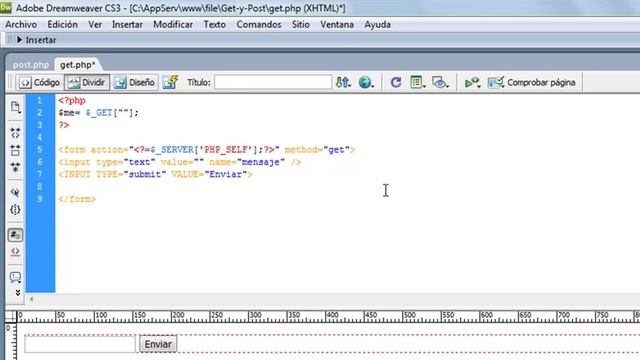Viewport: 640px width, 360px height.
Task: Click the "Enviar" value in code
Action: point(226,174)
